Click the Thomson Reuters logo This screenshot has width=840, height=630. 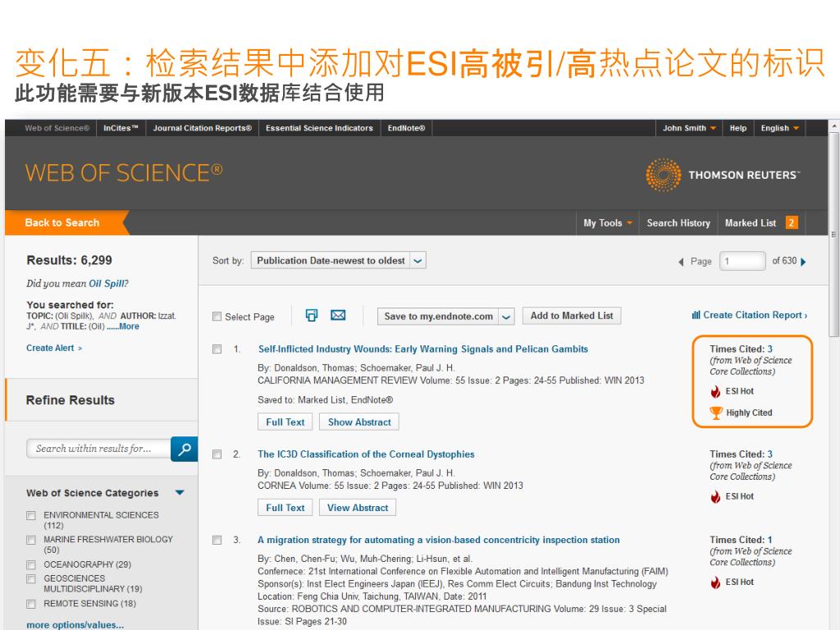point(723,175)
